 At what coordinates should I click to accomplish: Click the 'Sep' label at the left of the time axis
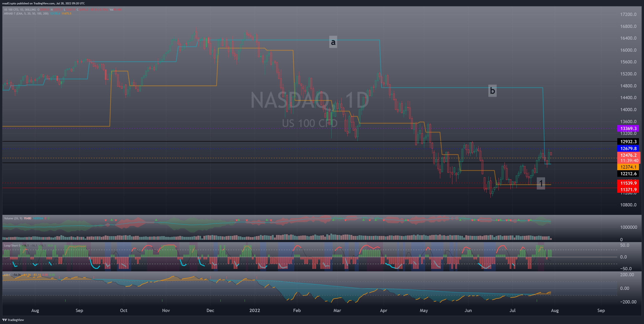(79, 310)
